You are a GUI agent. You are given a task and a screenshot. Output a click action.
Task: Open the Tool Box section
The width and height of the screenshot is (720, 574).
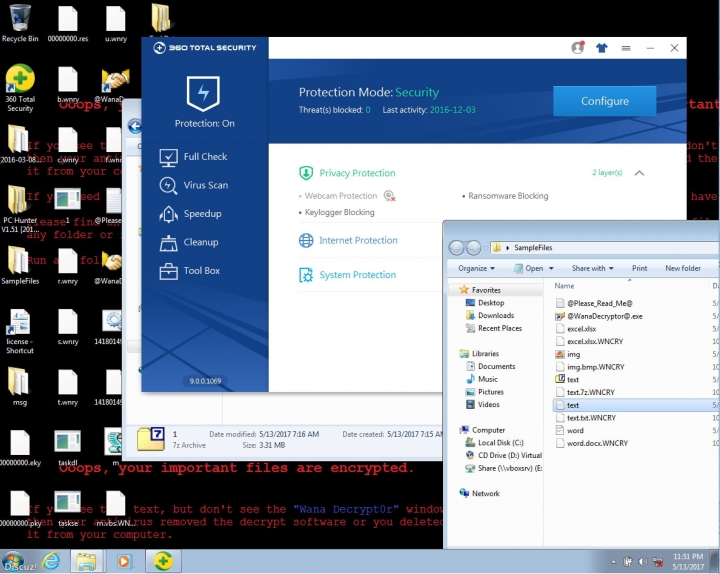[190, 271]
